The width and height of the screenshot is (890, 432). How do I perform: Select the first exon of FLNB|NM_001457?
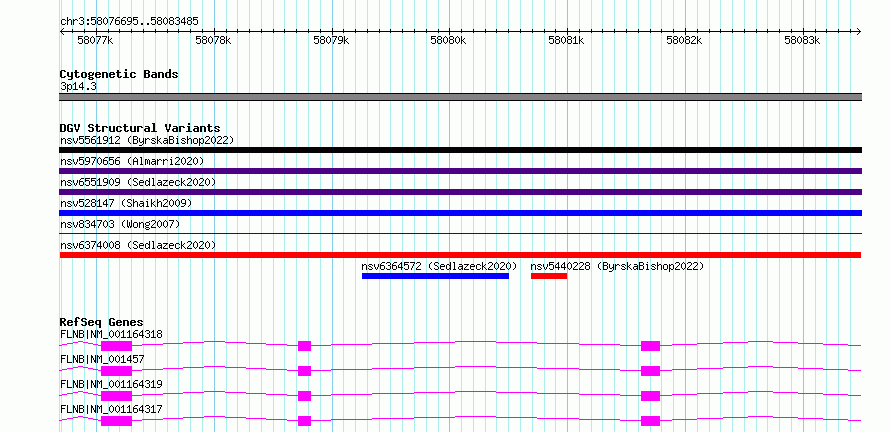116,371
